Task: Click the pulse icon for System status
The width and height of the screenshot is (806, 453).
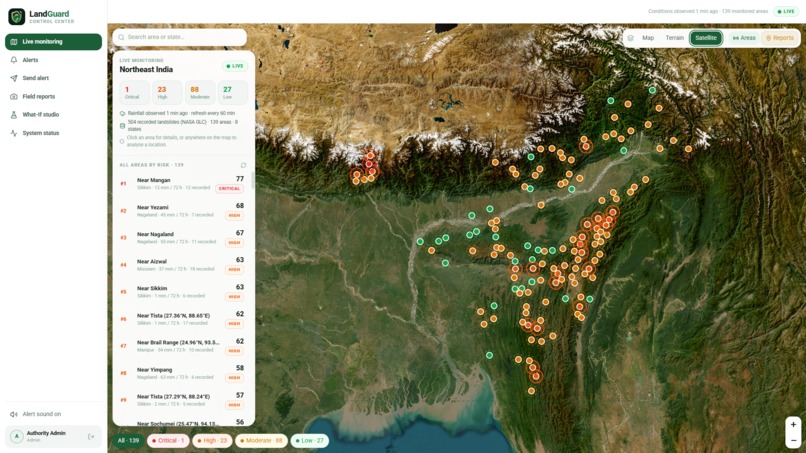Action: tap(14, 133)
